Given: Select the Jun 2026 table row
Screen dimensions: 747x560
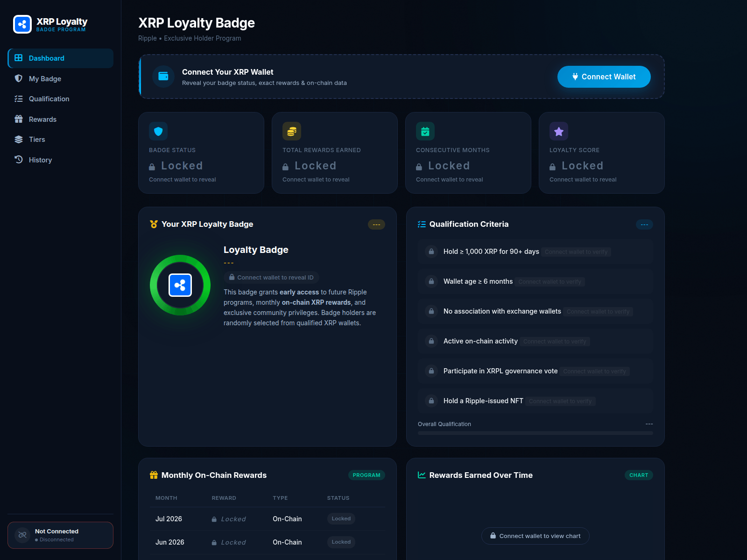Looking at the screenshot, I should (267, 542).
